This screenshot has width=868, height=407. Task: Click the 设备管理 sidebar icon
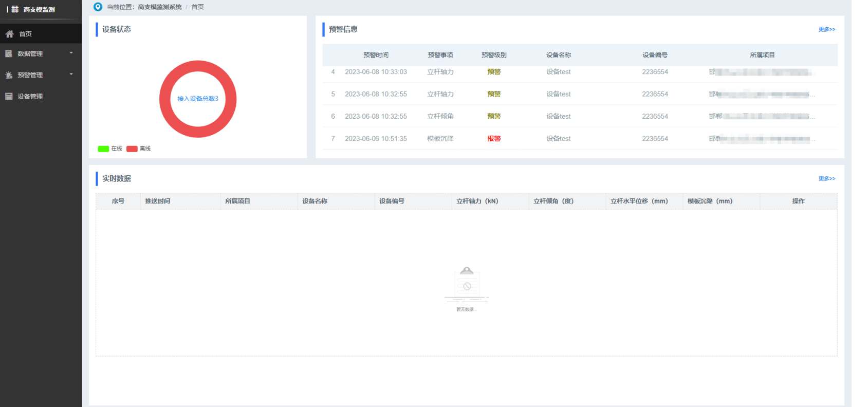click(x=9, y=96)
